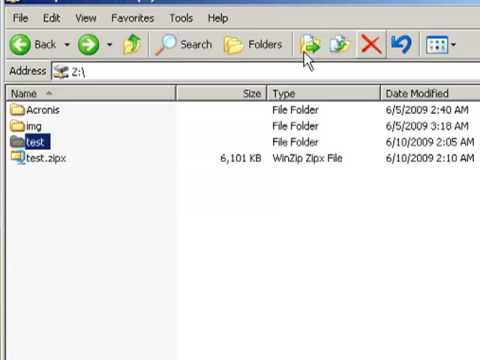Click the Copy To toolbar icon

340,44
